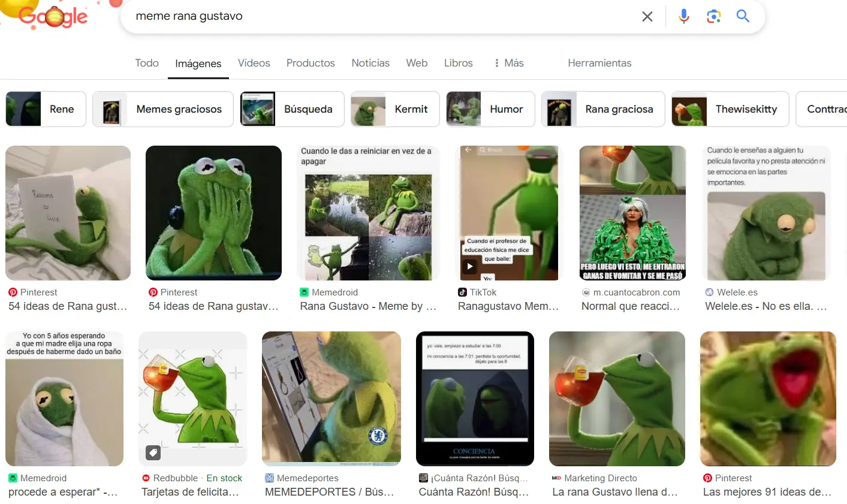The height and width of the screenshot is (504, 847).
Task: Open the 'Cuando le das a reiniciar' meme image
Action: click(369, 213)
